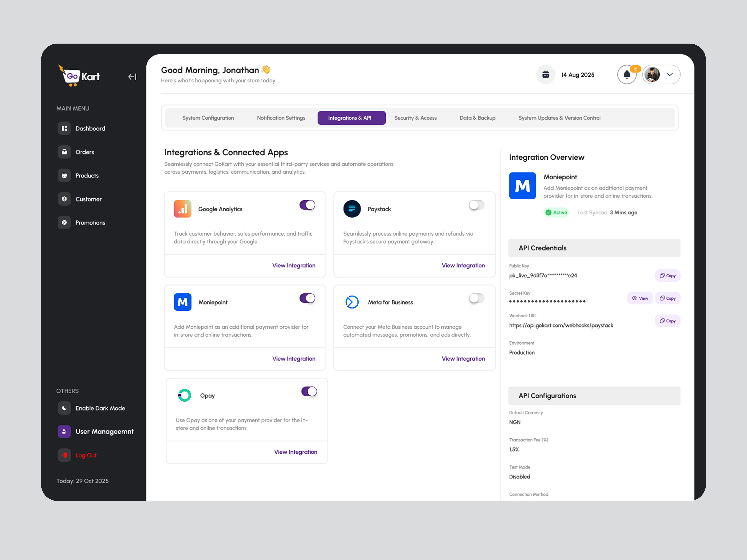View Integration for Google Analytics
The height and width of the screenshot is (560, 747).
294,266
